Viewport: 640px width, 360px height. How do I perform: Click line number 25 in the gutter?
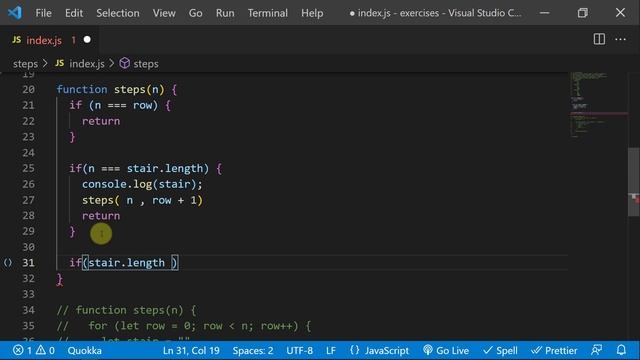click(x=28, y=168)
